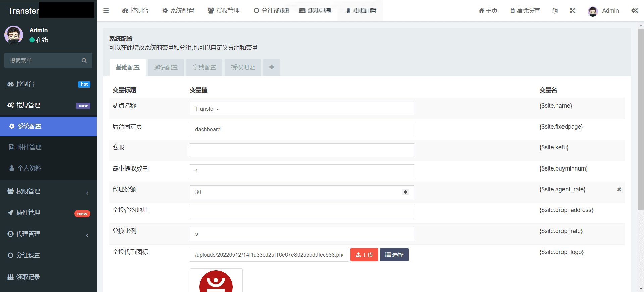The height and width of the screenshot is (292, 644).
Task: Expand the 代理管理 sidebar menu
Action: tap(48, 234)
